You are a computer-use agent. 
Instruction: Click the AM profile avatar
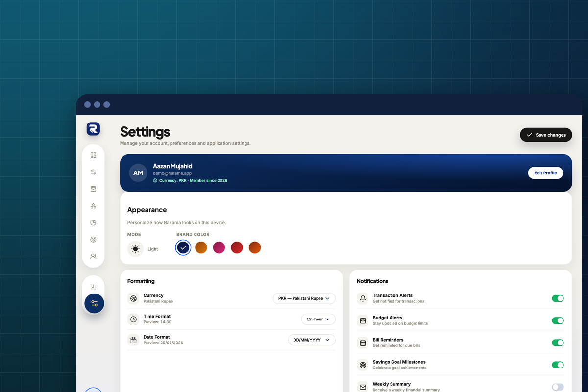tap(138, 173)
